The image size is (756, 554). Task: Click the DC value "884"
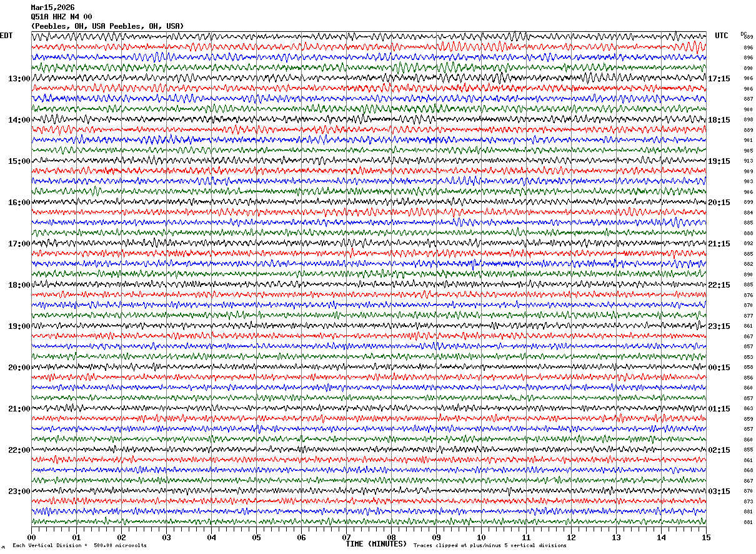pos(748,213)
